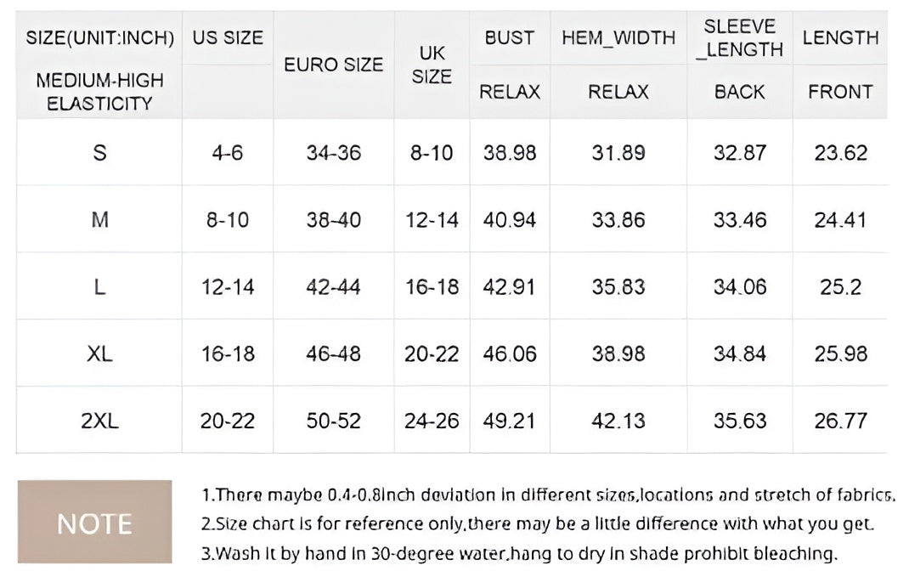Click the UK SIZE column header
The width and height of the screenshot is (909, 588).
point(432,65)
